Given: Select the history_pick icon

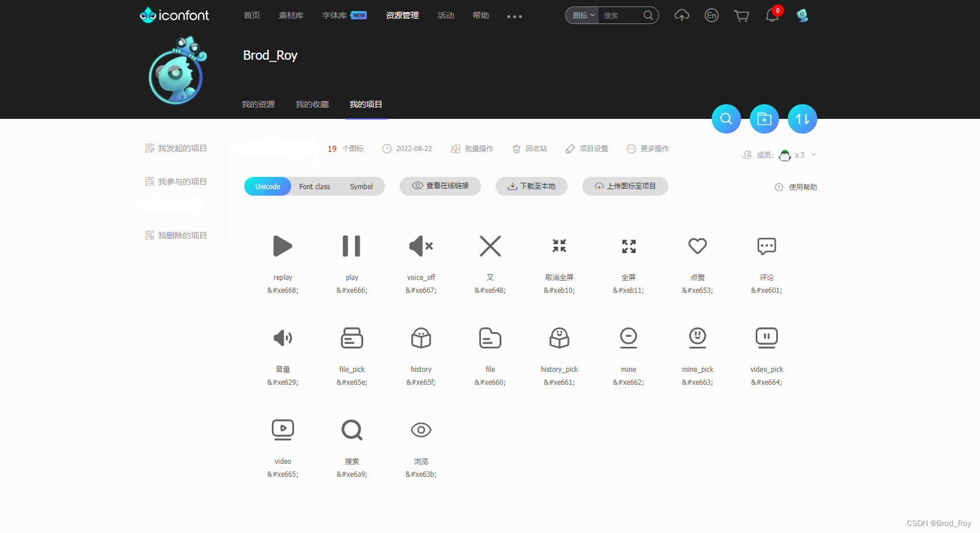Looking at the screenshot, I should 559,338.
